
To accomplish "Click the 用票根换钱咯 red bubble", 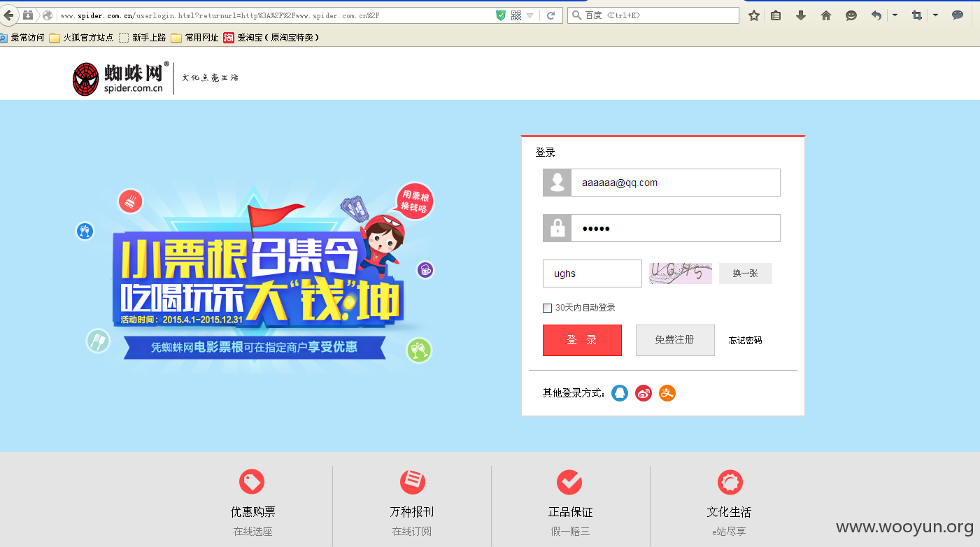I will (416, 201).
